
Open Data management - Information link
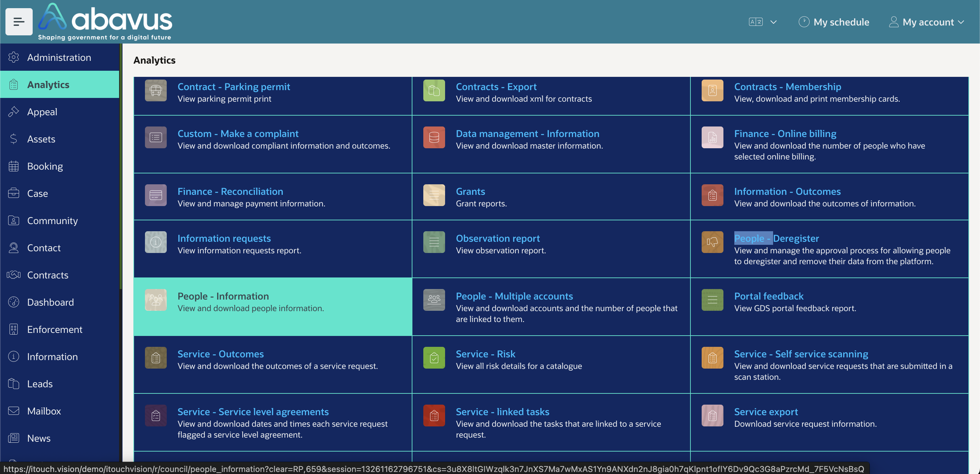(527, 133)
